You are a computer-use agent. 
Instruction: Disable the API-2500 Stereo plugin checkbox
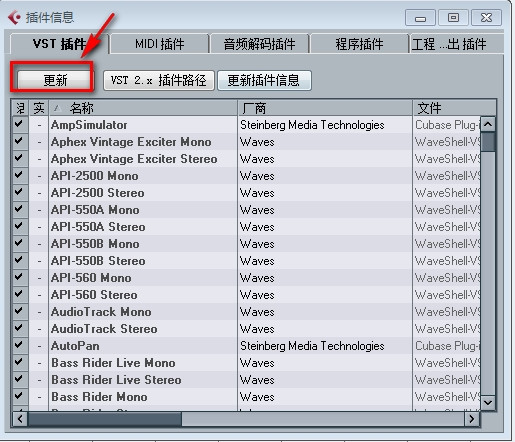tap(19, 192)
